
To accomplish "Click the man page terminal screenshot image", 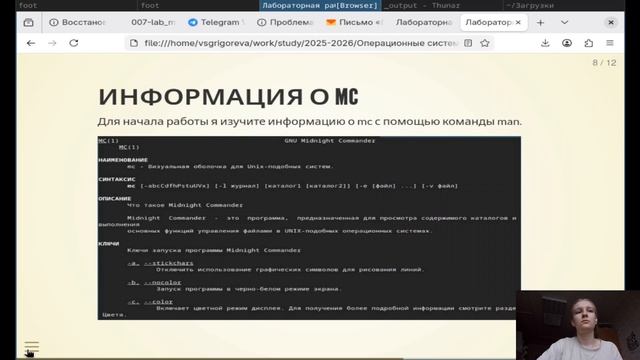I will pos(309,228).
